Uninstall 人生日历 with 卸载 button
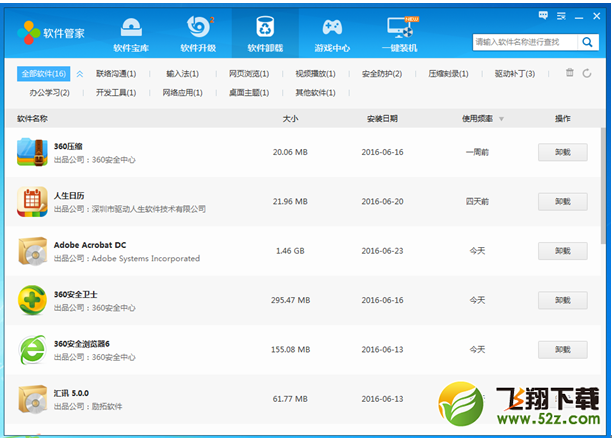 (x=562, y=201)
